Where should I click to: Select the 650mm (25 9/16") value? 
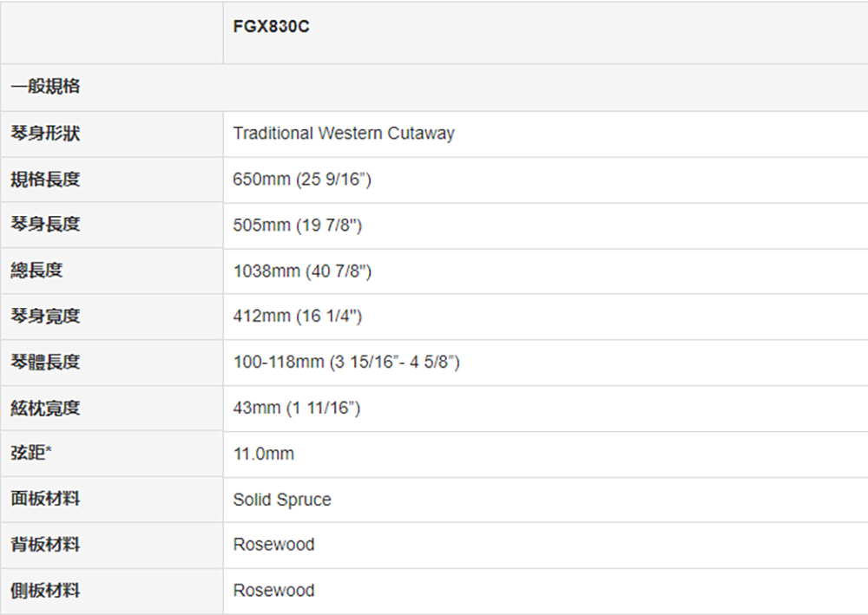coord(302,180)
